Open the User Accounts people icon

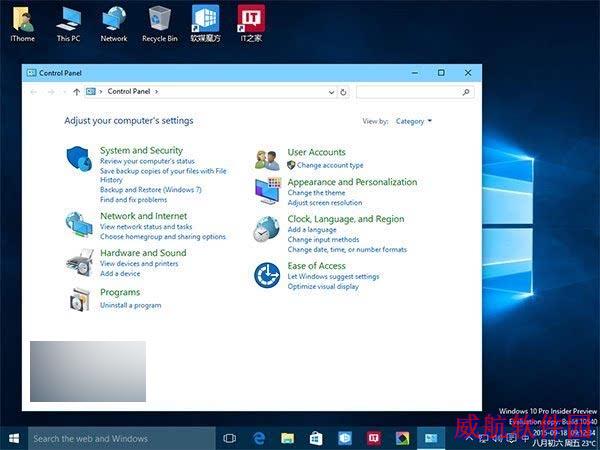[267, 160]
